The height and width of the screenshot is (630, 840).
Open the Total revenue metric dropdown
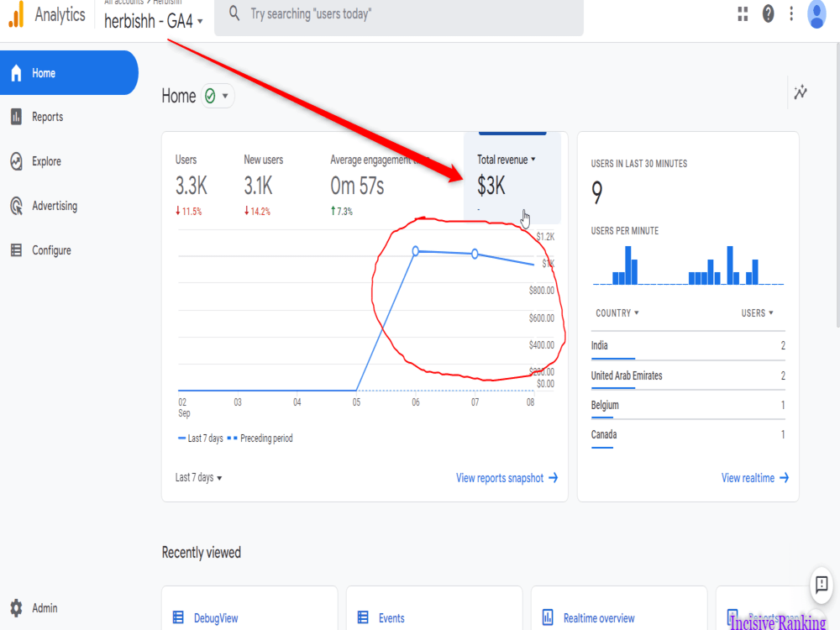[507, 160]
